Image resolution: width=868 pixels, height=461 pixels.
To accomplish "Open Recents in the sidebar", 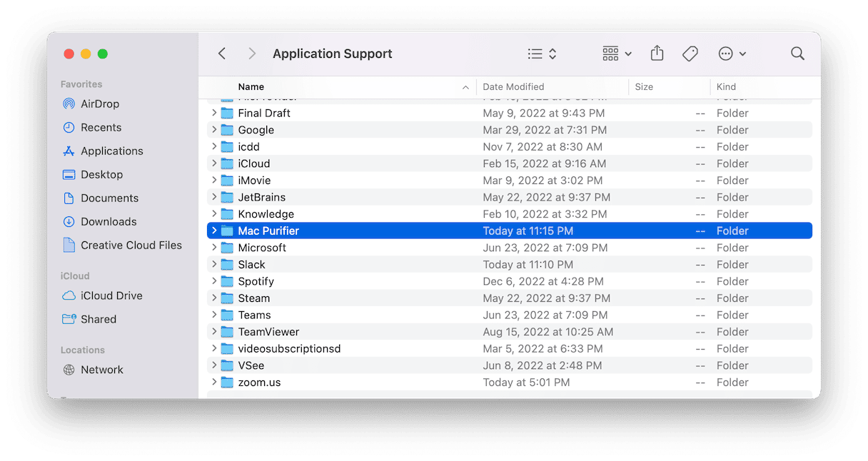I will [x=101, y=127].
